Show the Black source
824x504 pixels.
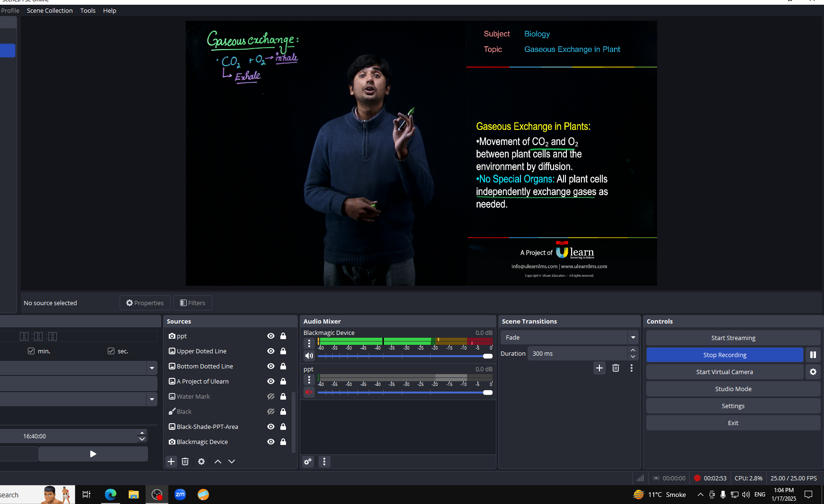coord(271,411)
